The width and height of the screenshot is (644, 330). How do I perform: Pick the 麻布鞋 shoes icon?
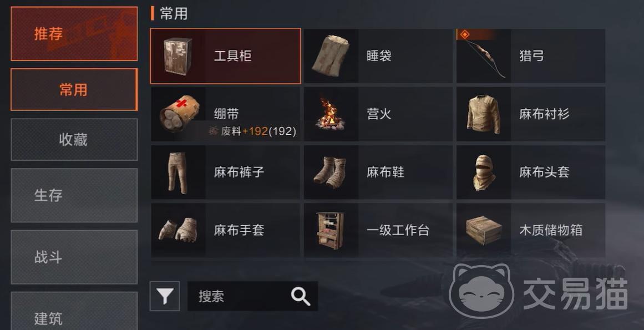(x=330, y=172)
